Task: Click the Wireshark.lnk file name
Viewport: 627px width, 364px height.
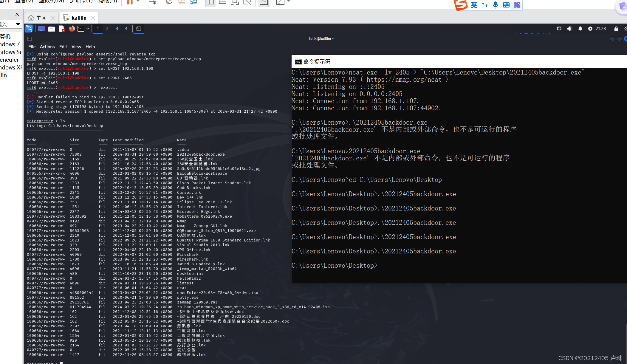Action: 193,259
